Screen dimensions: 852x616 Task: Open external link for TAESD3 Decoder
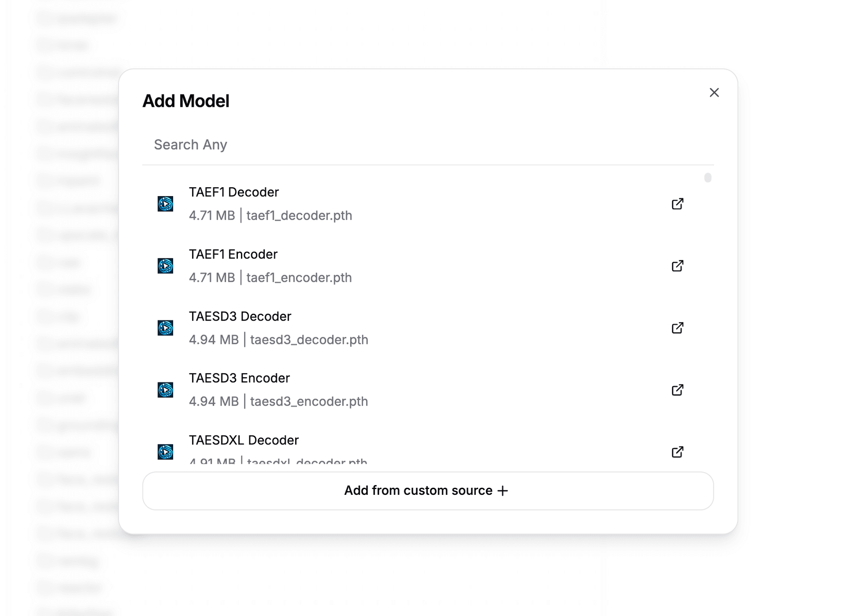pos(677,328)
